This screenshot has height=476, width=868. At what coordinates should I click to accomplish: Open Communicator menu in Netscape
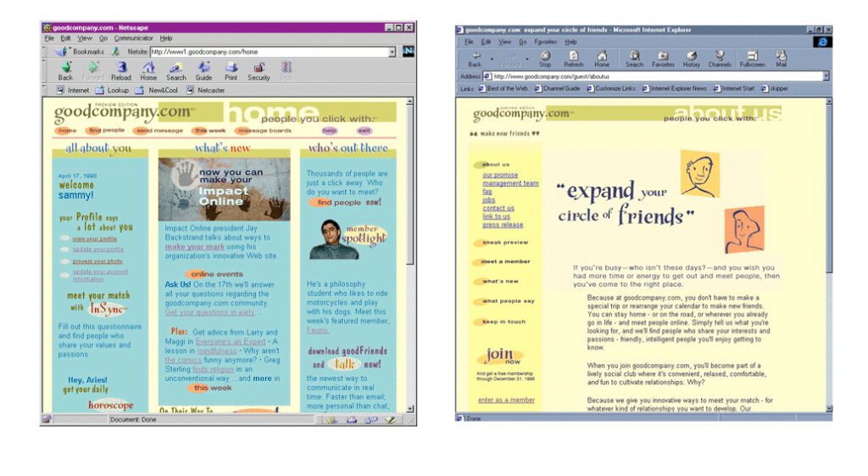[133, 38]
